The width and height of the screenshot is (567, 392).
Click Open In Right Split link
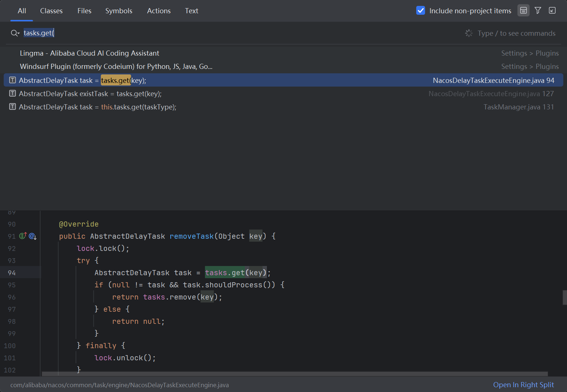click(x=523, y=385)
